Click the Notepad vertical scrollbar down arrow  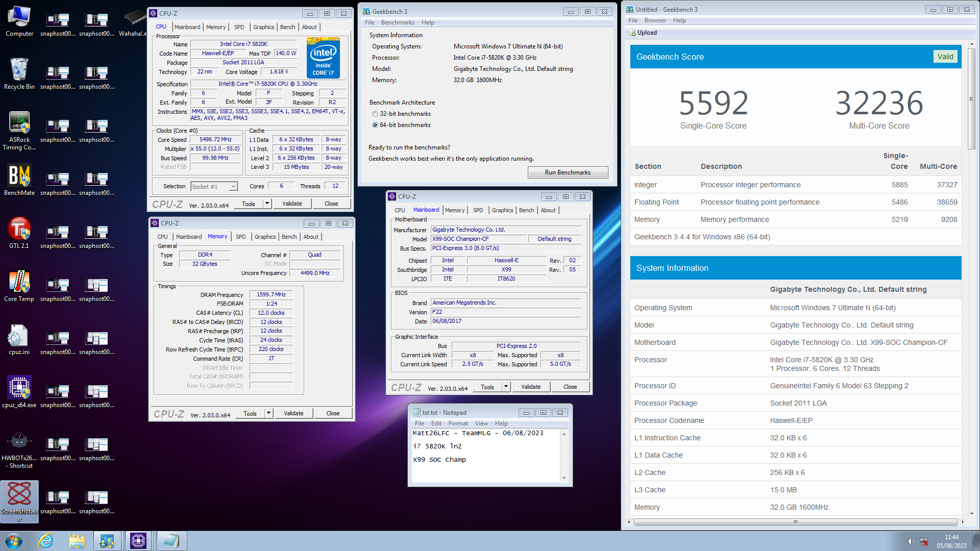(564, 478)
